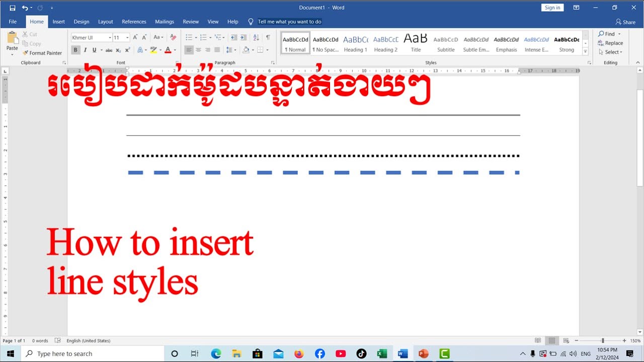This screenshot has height=362, width=644.
Task: Switch to Web Layout view
Action: pyautogui.click(x=566, y=340)
